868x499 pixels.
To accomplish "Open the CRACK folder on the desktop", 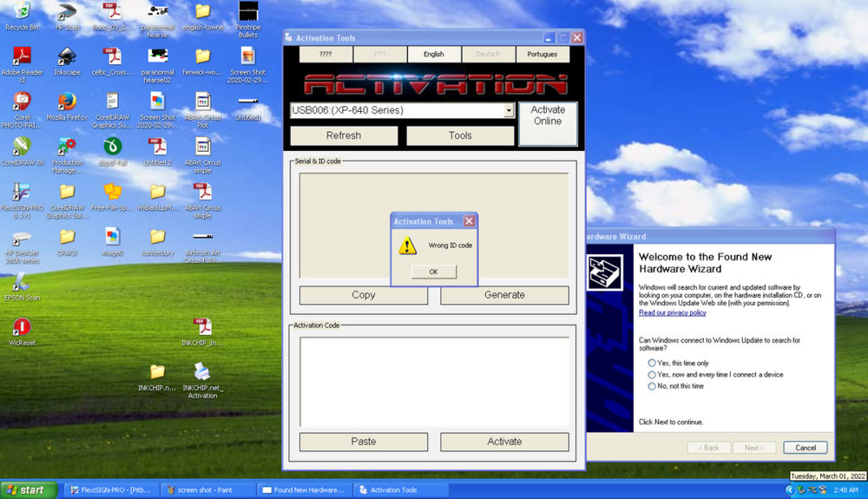I will pyautogui.click(x=67, y=242).
